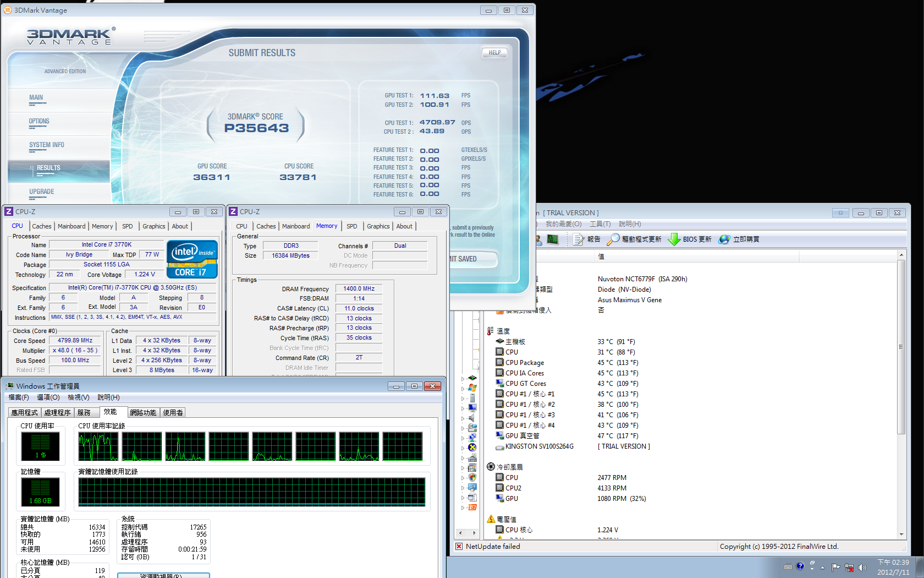The height and width of the screenshot is (578, 924).
Task: Expand the operating system node in tree
Action: pyautogui.click(x=463, y=388)
